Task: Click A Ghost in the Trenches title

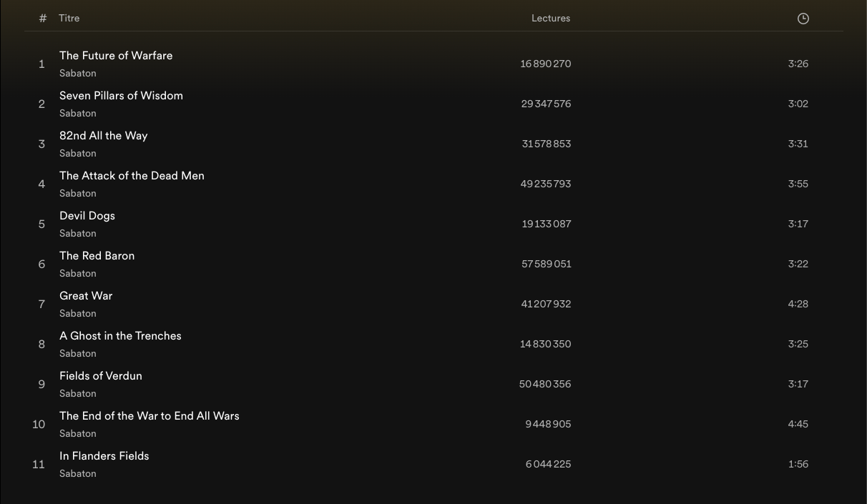Action: (x=120, y=336)
